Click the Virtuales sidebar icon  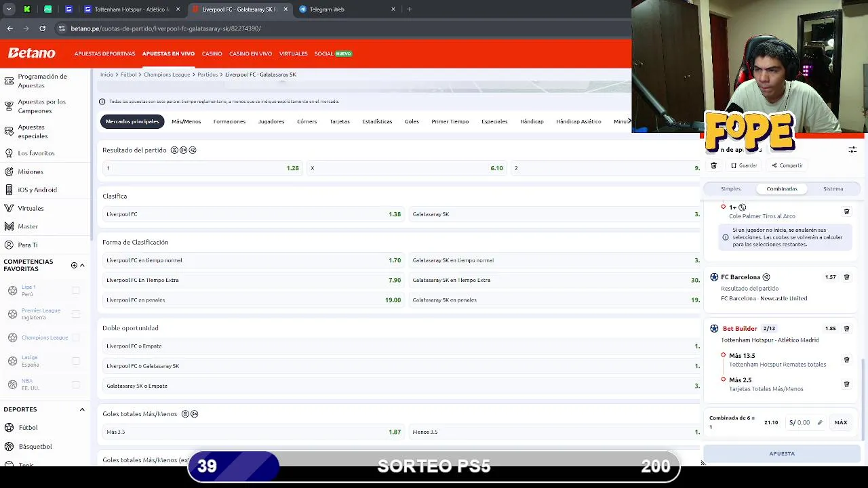click(9, 208)
